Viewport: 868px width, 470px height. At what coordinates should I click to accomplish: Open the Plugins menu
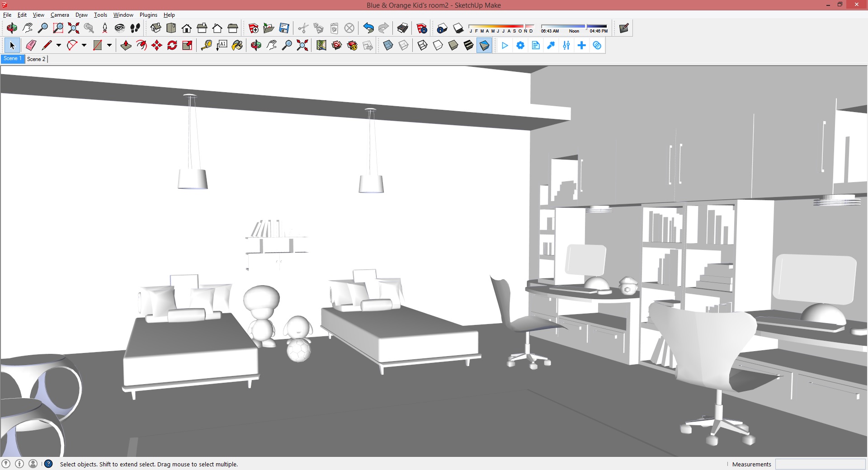click(148, 15)
